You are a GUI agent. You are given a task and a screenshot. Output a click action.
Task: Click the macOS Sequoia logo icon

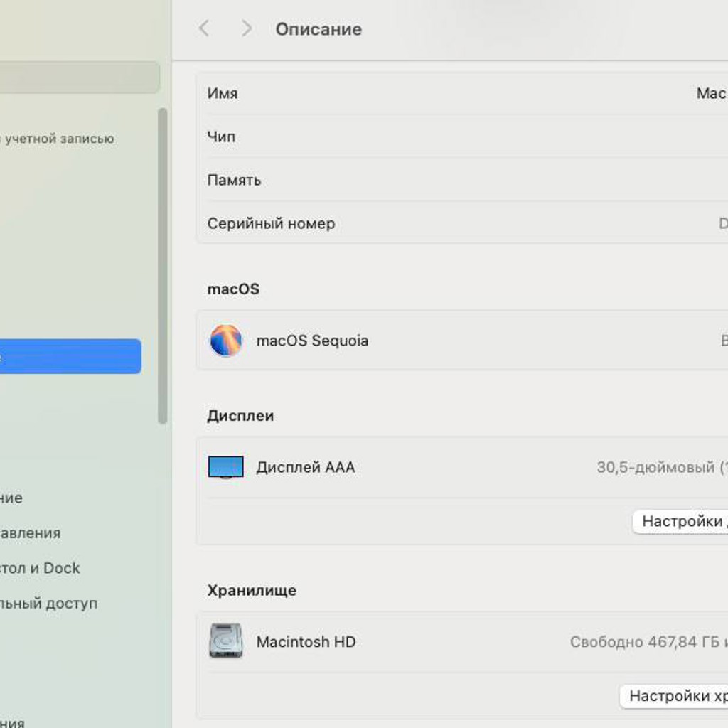pyautogui.click(x=226, y=341)
